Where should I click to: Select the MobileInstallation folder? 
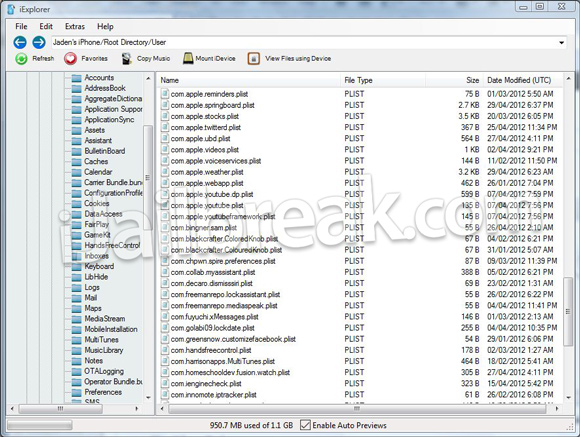click(x=111, y=329)
